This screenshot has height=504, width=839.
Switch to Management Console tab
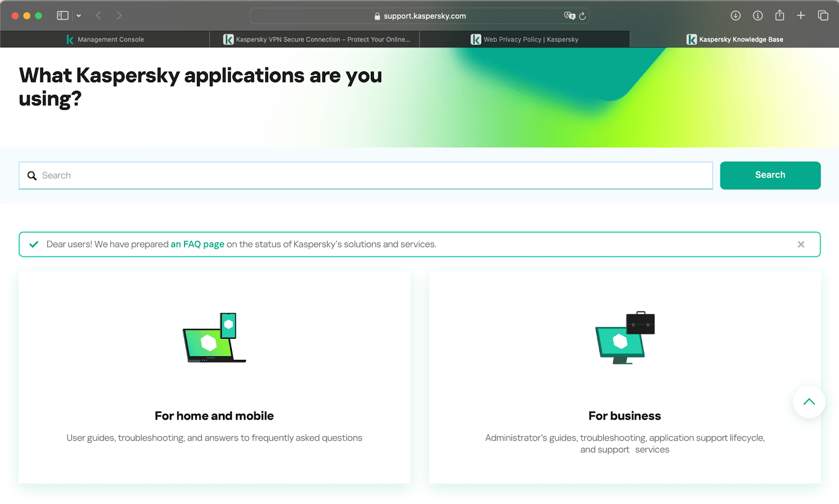pos(105,39)
